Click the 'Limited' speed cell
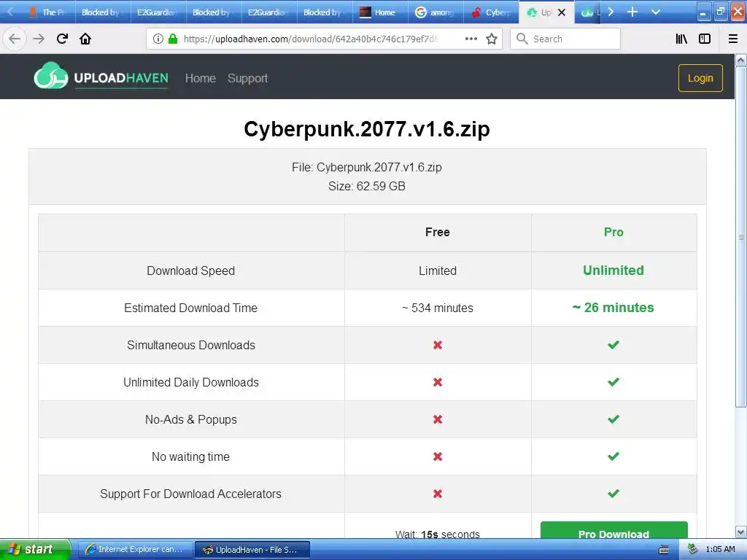 pos(438,271)
